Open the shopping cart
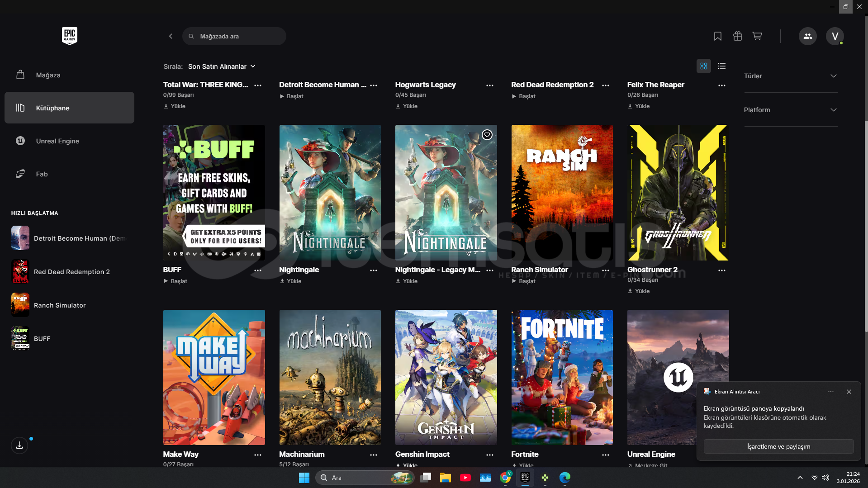The height and width of the screenshot is (488, 868). click(757, 36)
